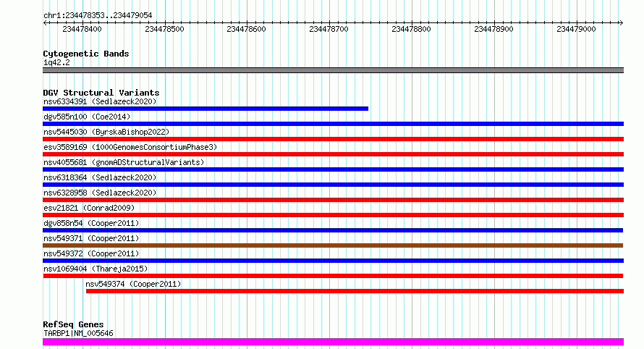Click the Cytogenetic Bands track heading
644x349 pixels.
click(86, 54)
